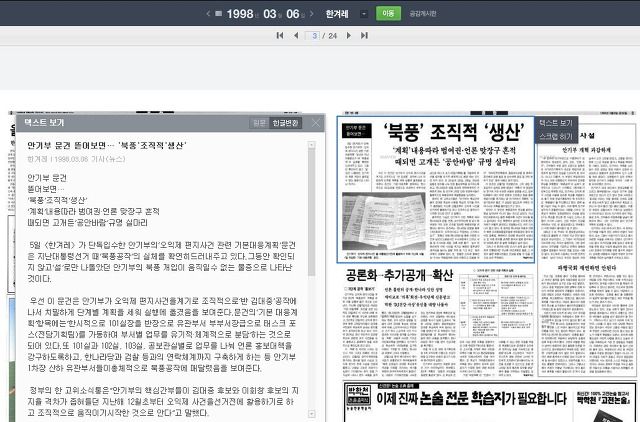640x422 pixels.
Task: Click the total page count 24
Action: coord(333,36)
